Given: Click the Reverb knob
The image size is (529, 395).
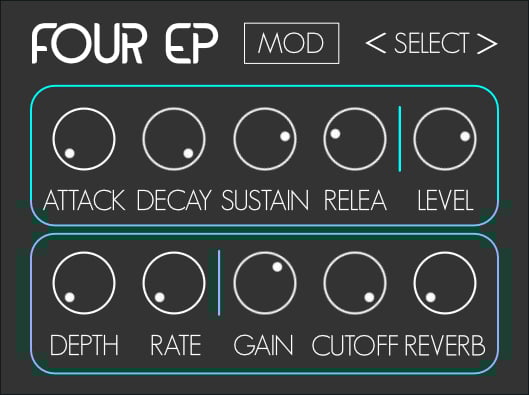Looking at the screenshot, I should point(445,283).
